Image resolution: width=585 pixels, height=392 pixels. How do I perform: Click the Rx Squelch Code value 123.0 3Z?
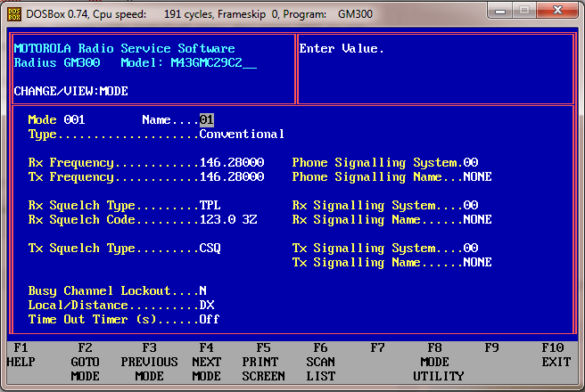tap(228, 219)
